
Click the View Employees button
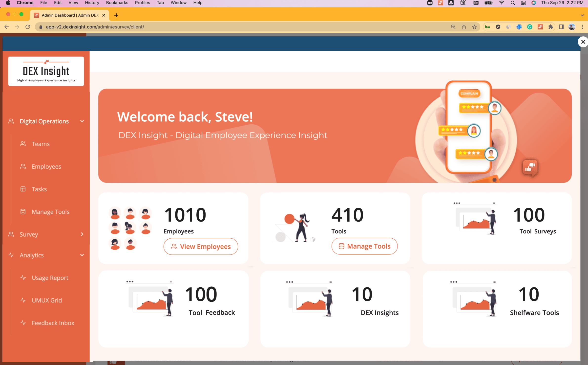[201, 246]
